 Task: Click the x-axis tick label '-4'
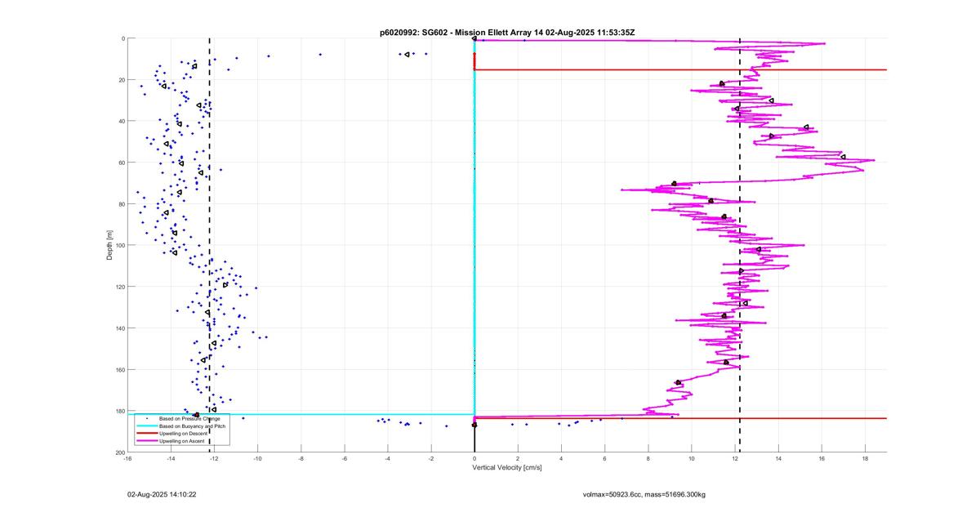(388, 458)
